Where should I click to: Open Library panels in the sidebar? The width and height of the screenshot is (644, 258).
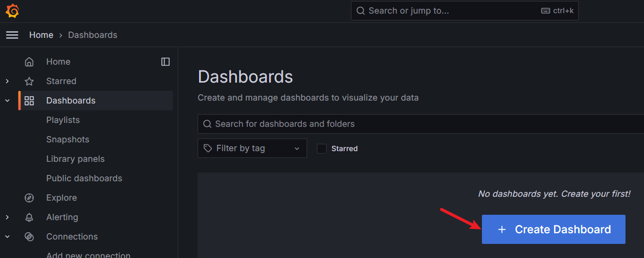click(x=75, y=159)
